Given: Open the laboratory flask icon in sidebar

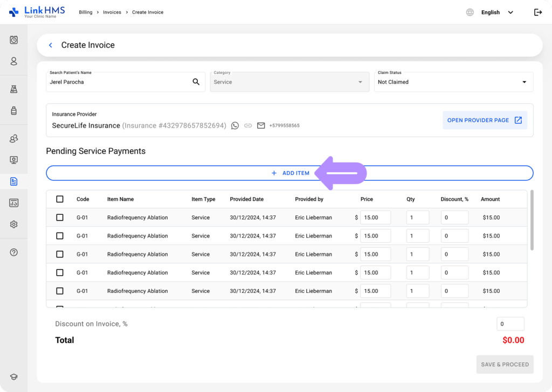Looking at the screenshot, I should pyautogui.click(x=13, y=89).
